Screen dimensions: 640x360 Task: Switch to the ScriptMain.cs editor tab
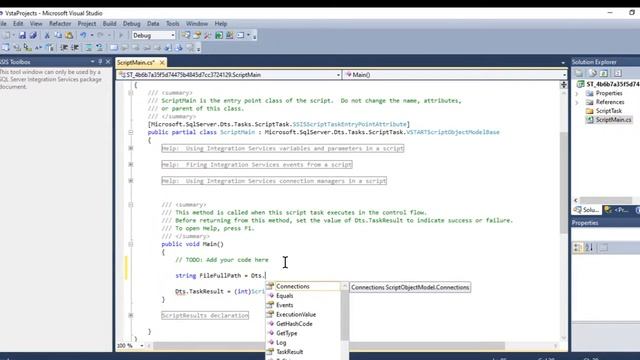pyautogui.click(x=136, y=62)
